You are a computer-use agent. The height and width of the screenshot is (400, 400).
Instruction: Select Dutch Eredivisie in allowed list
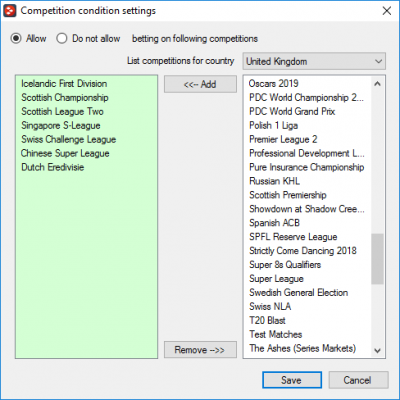pyautogui.click(x=53, y=167)
